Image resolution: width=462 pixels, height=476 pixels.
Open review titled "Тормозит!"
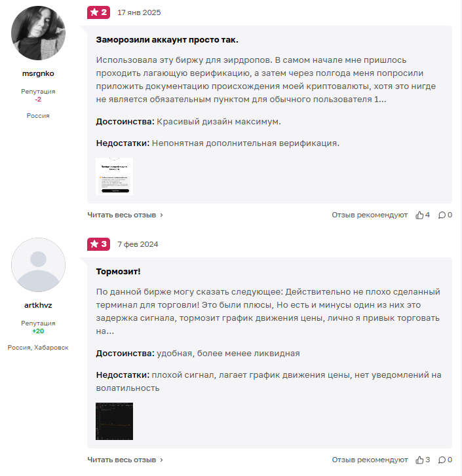pyautogui.click(x=118, y=271)
